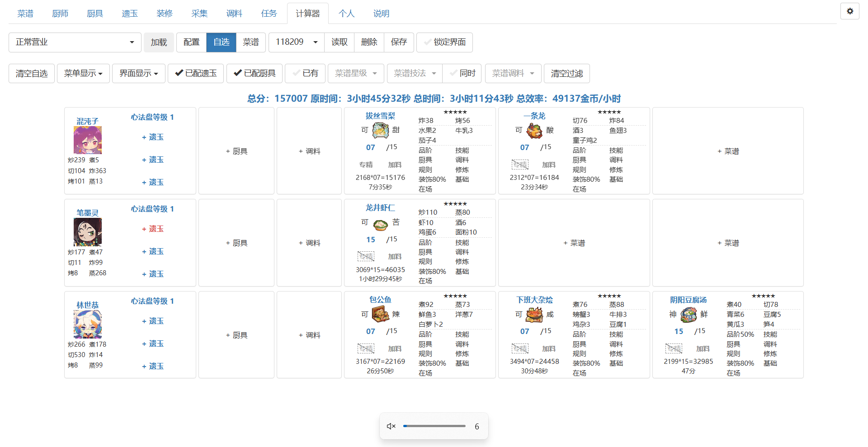Enable the 锁定界面 toggle
Viewport: 868px width, 447px height.
click(444, 42)
